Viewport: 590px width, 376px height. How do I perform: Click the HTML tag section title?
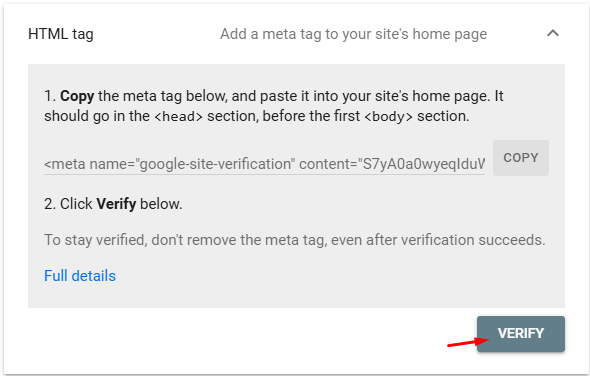coord(61,34)
